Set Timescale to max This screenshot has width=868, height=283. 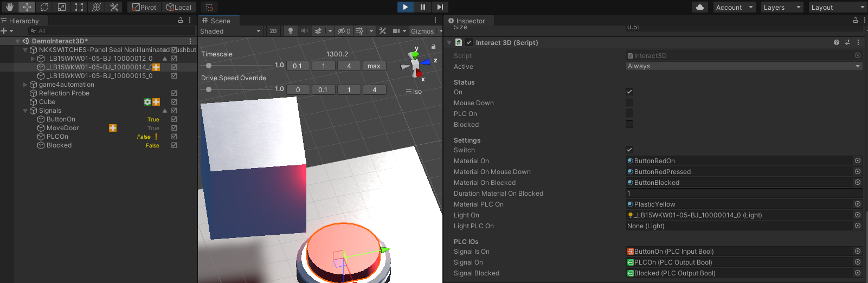(x=374, y=66)
